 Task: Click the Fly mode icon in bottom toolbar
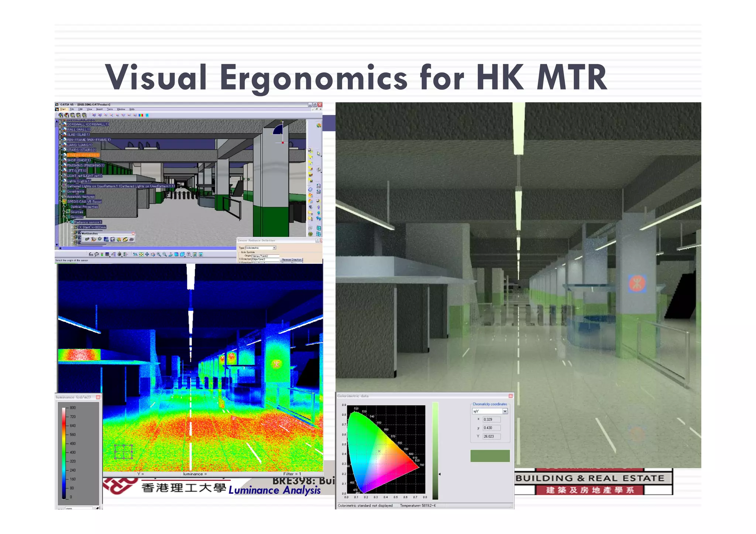(135, 254)
